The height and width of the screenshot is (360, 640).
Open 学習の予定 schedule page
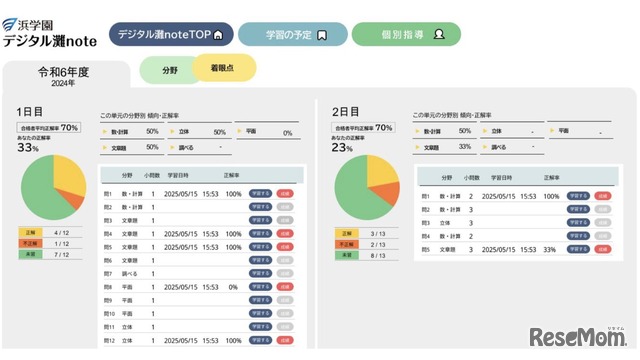click(x=293, y=34)
